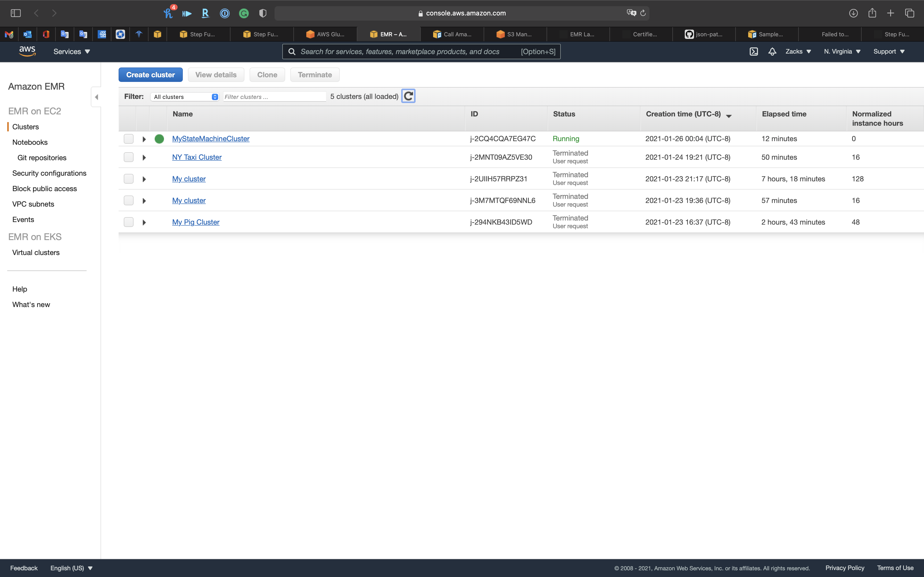Image resolution: width=924 pixels, height=577 pixels.
Task: Open the All clusters filter dropdown
Action: tap(184, 97)
